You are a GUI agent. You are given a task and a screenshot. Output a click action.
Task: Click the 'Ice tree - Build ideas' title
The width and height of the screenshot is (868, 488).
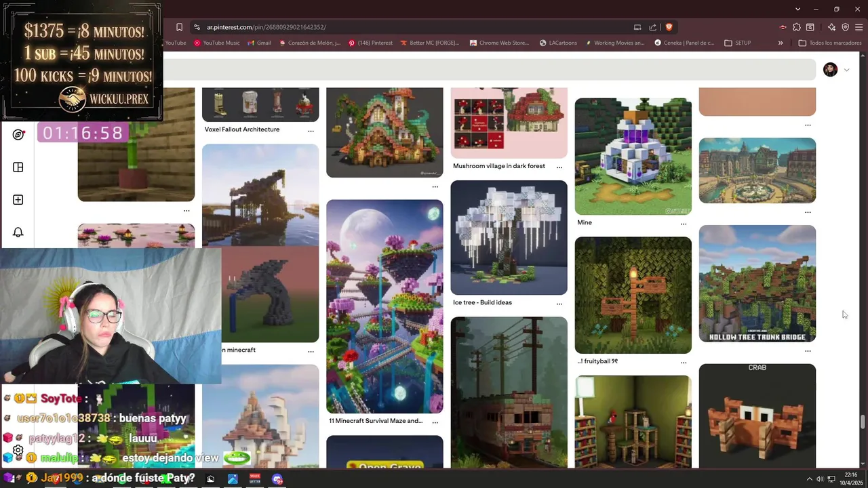click(482, 302)
